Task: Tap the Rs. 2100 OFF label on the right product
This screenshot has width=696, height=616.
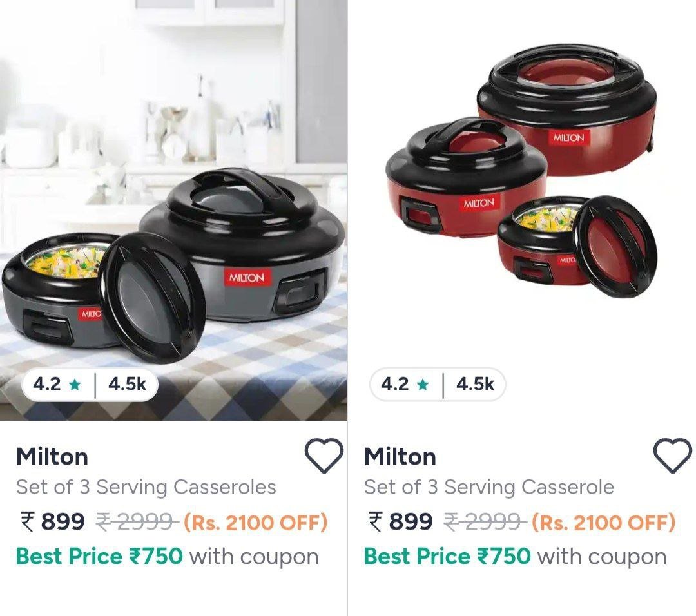Action: (604, 523)
